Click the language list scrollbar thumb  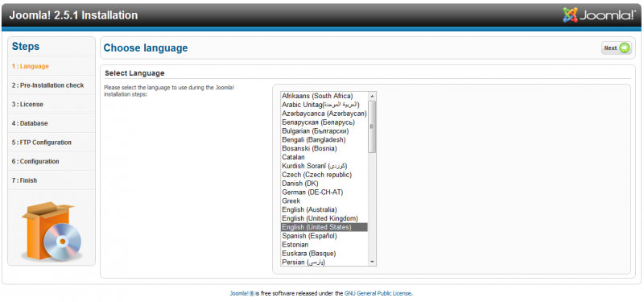pyautogui.click(x=372, y=126)
